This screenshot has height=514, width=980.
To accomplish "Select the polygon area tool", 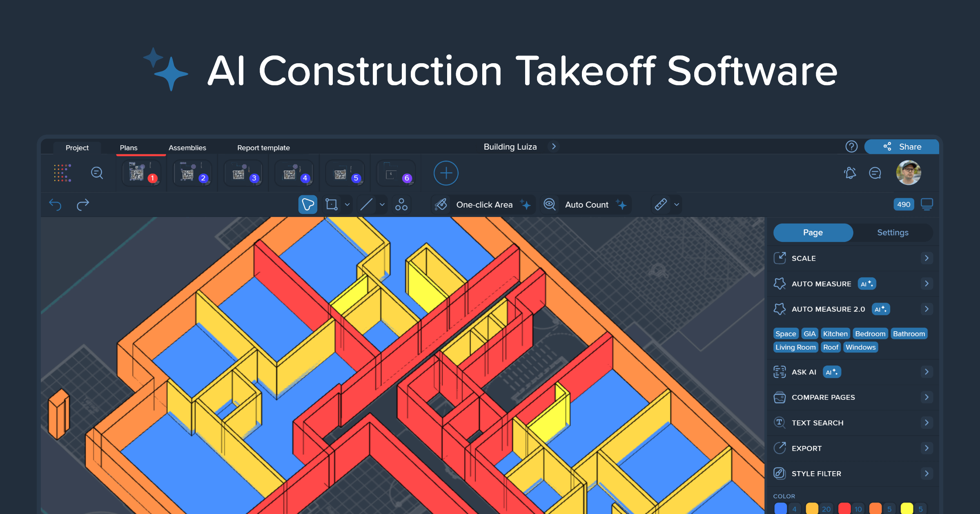I will 308,204.
